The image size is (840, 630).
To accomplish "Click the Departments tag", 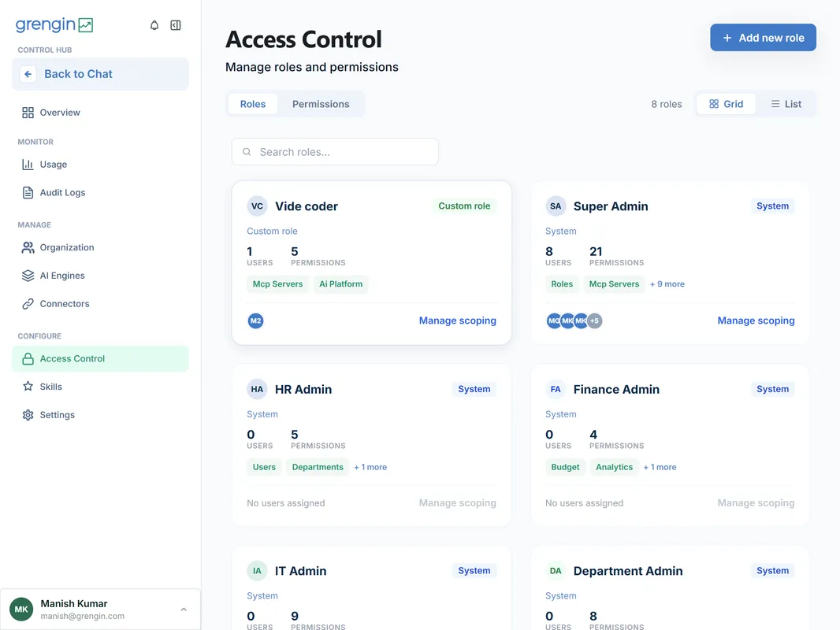I will click(317, 467).
